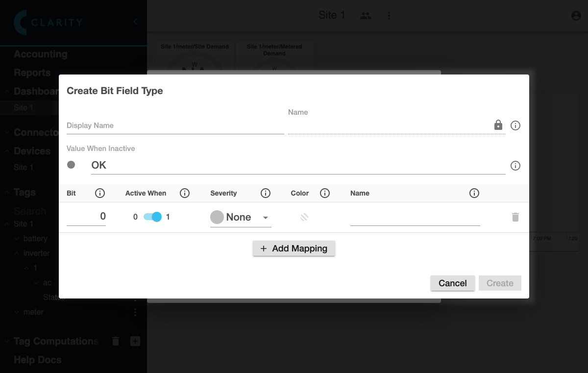Click the Value When Inactive OK field
This screenshot has width=588, height=373.
point(298,166)
